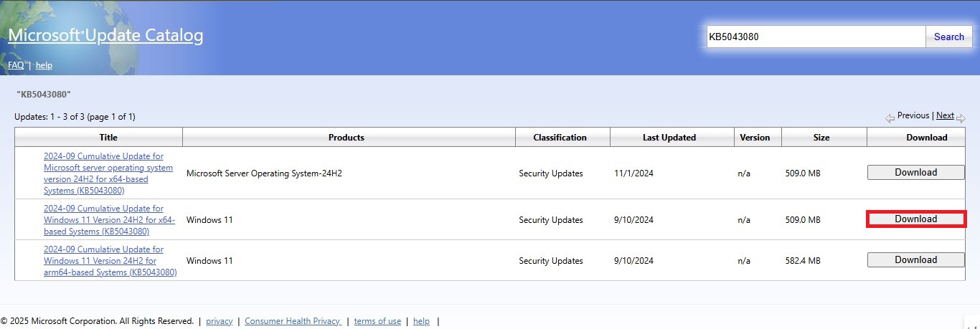Download the 582.4 MB arm64 update
The image size is (980, 329).
915,260
